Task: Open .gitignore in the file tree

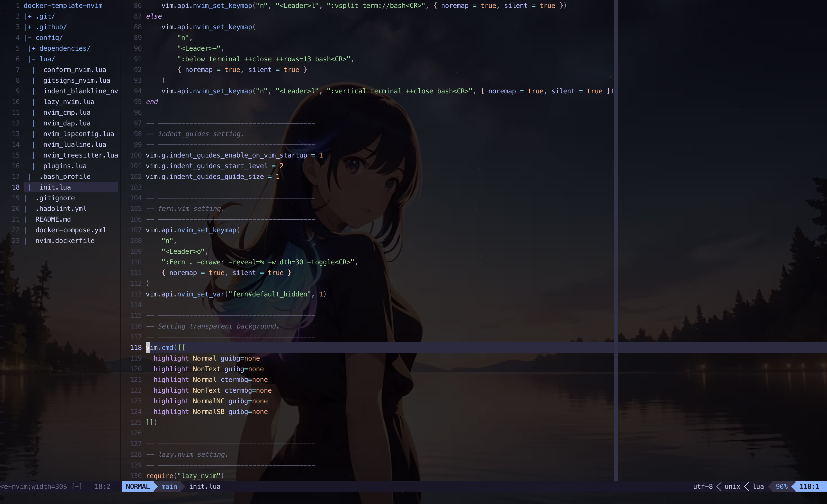Action: point(55,198)
